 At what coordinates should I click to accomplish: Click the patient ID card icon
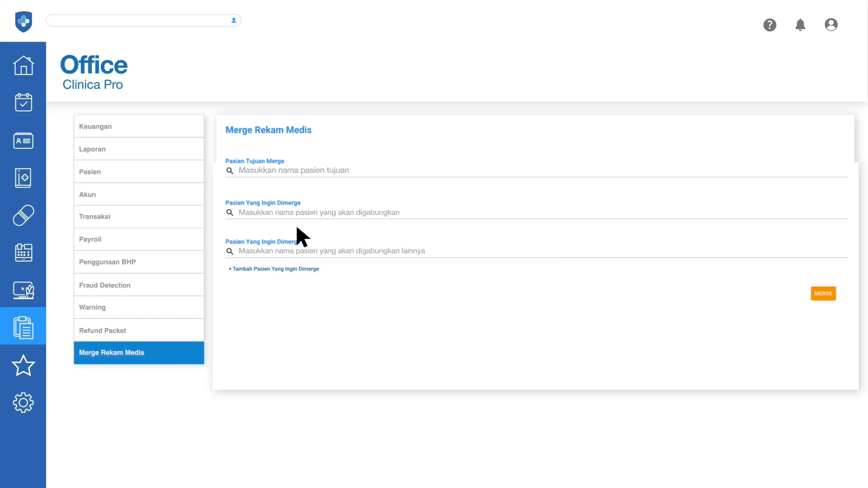click(23, 141)
